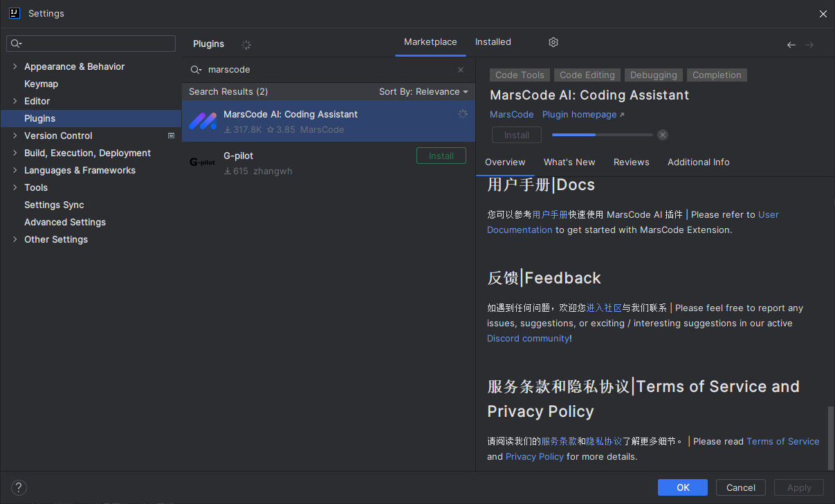Open the Terms of Service link

[783, 442]
